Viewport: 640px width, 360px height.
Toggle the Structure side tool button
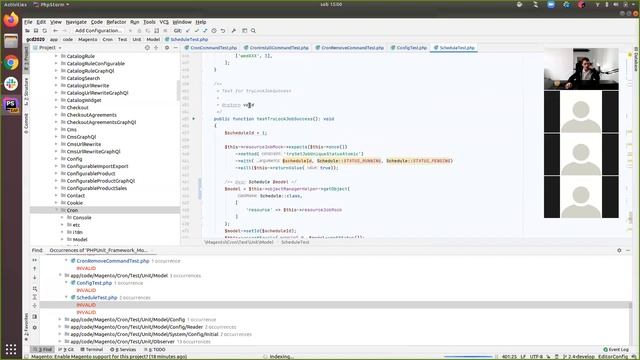pos(27,92)
